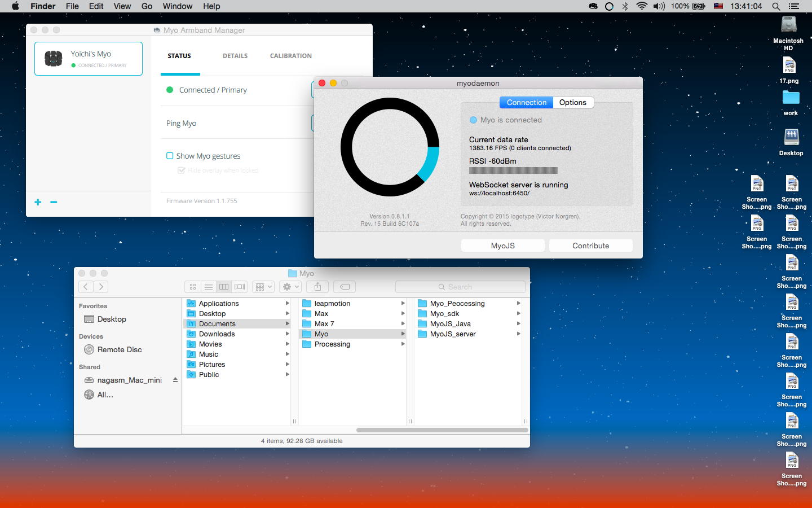Click the 4 items, 92.28 GB available status text

click(302, 441)
